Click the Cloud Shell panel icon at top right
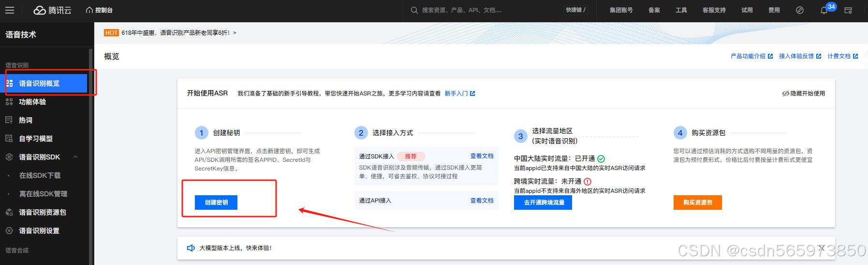Screen dimensions: 868x265 point(848,10)
